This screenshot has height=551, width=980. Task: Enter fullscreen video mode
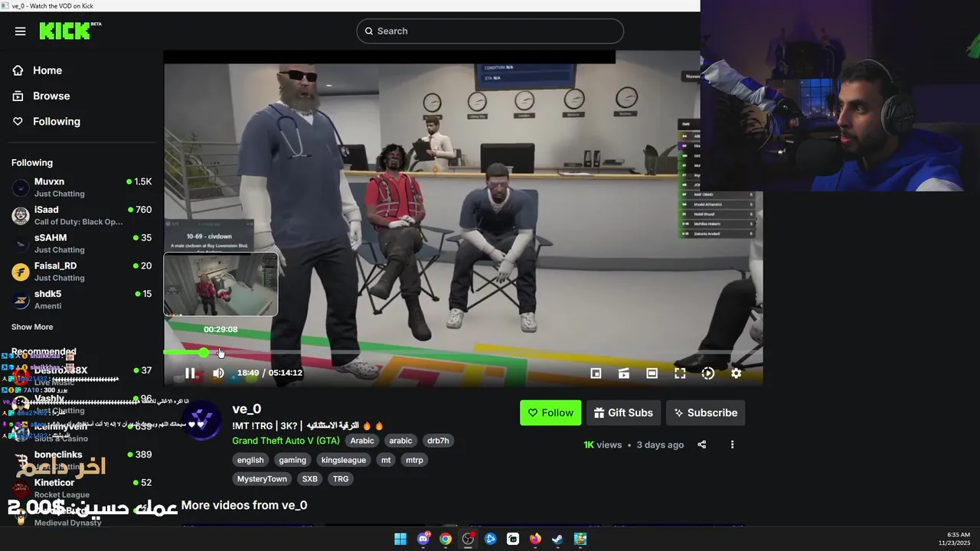[x=680, y=373]
